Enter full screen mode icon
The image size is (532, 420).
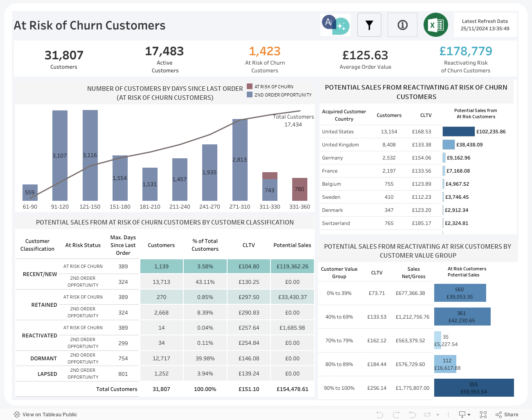click(483, 414)
